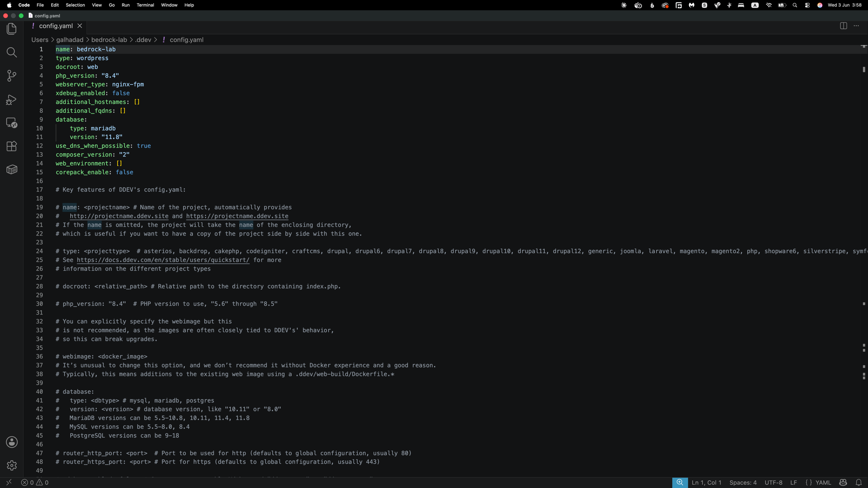Open the Manage gear icon
This screenshot has height=488, width=868.
pyautogui.click(x=12, y=465)
